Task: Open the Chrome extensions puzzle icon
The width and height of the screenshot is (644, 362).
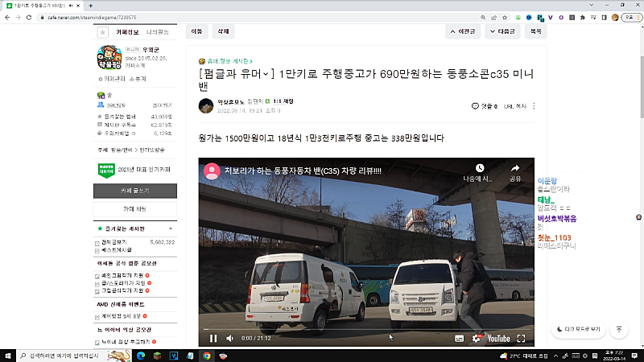Action: point(582,18)
